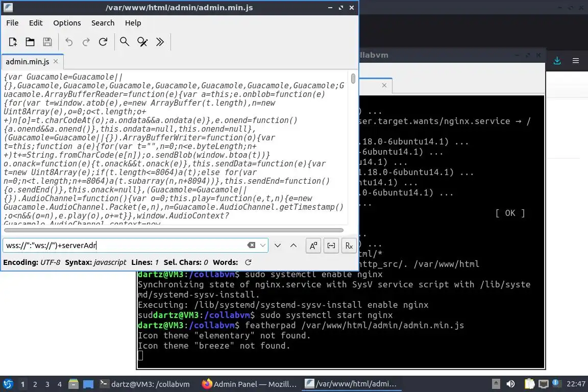Switch to dartz@VM3: /collabvm terminal task
This screenshot has height=392, width=588.
(145, 384)
